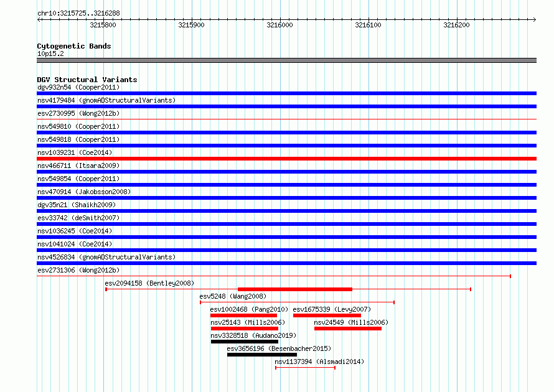The width and height of the screenshot is (554, 392).
Task: Click the blue bar for nsv470914
Action: [x=286, y=198]
